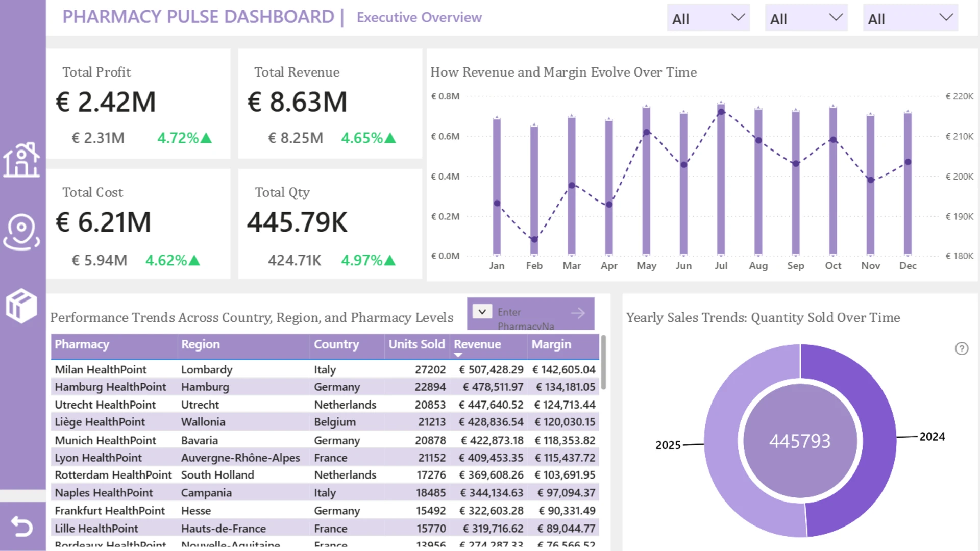Click the donut chart help icon

click(x=962, y=348)
